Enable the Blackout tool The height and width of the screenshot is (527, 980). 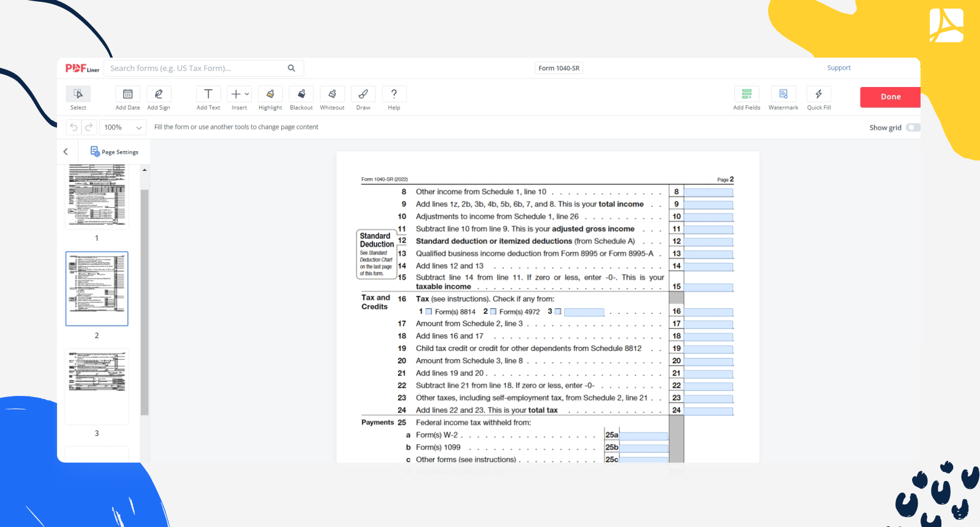click(301, 94)
